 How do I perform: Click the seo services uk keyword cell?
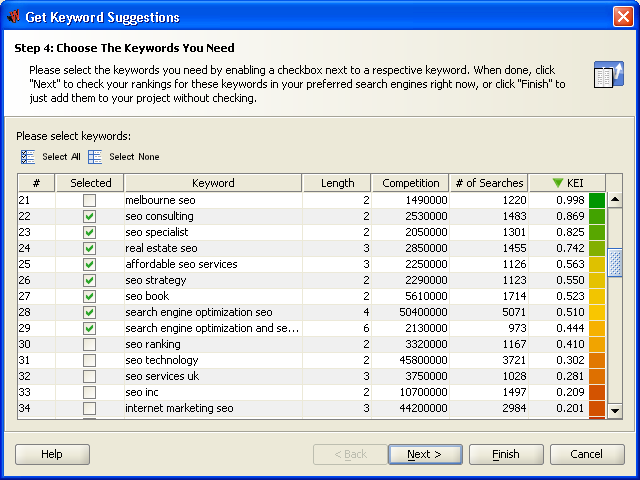[x=213, y=376]
